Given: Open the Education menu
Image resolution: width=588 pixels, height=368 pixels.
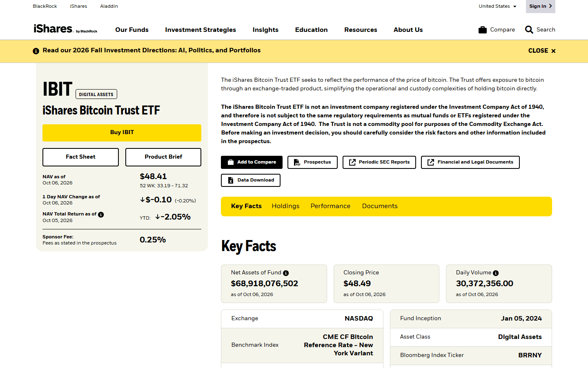Looking at the screenshot, I should pos(311,30).
